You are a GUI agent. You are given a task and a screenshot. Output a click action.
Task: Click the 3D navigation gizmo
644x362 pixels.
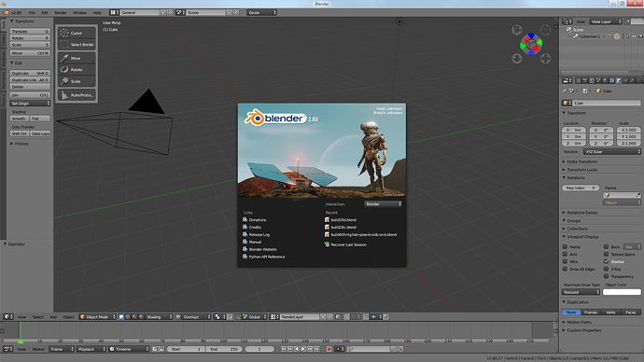[x=531, y=44]
